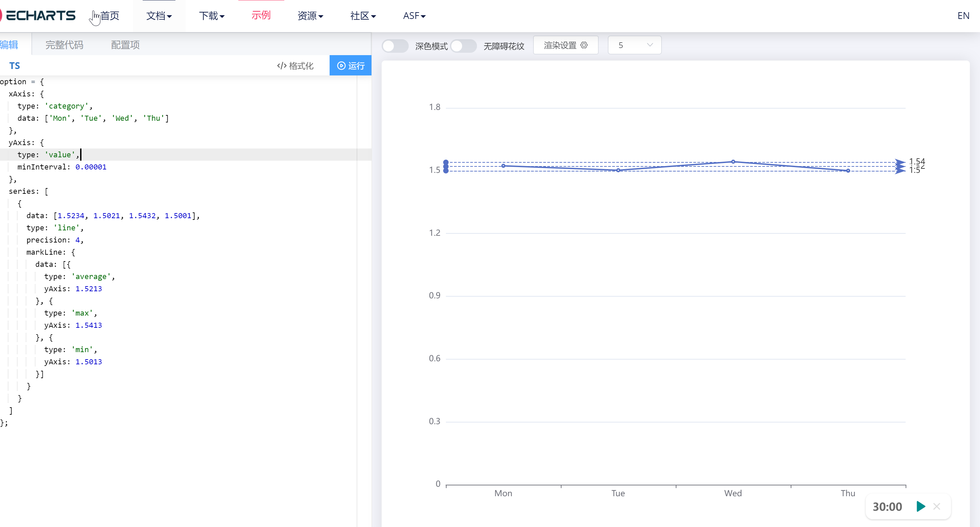980x527 pixels.
Task: Navigate to 首页 in the navigation bar
Action: coord(110,16)
